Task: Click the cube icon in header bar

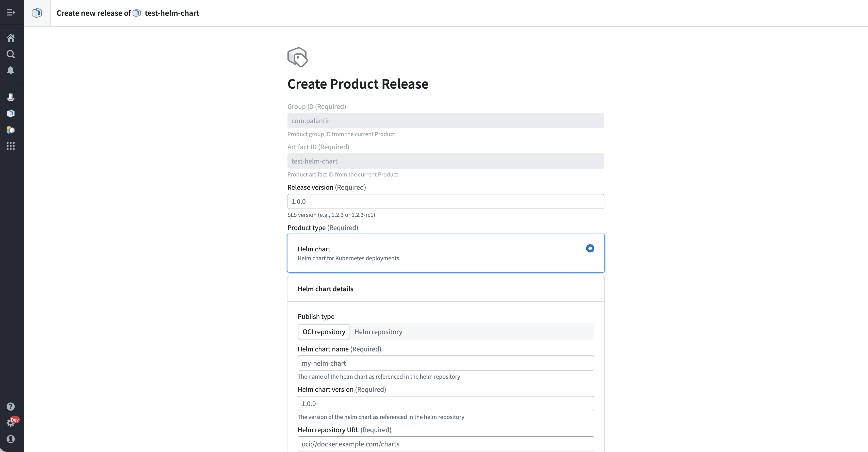Action: pyautogui.click(x=37, y=13)
